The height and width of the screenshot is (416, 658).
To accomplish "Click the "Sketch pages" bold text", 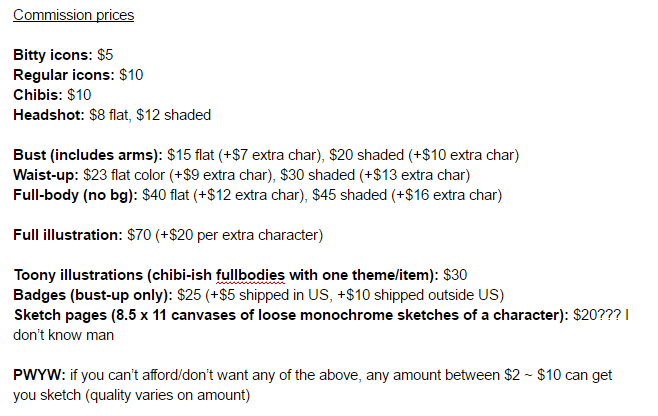I will click(60, 315).
